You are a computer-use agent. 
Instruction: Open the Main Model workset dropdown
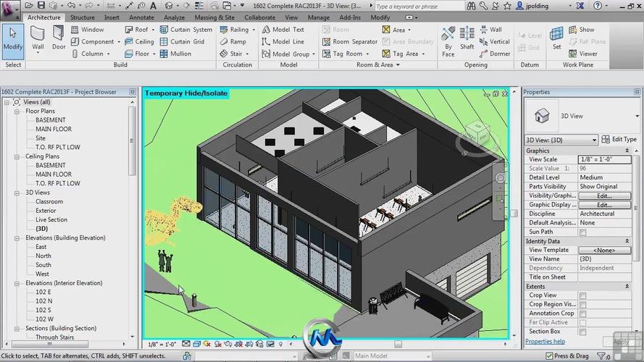pos(392,355)
